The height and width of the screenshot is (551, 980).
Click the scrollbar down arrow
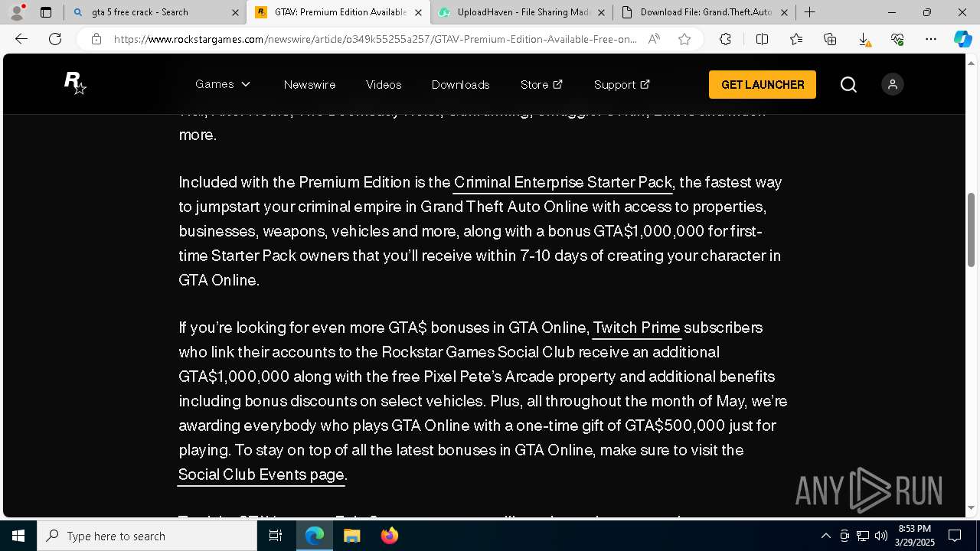coord(972,507)
